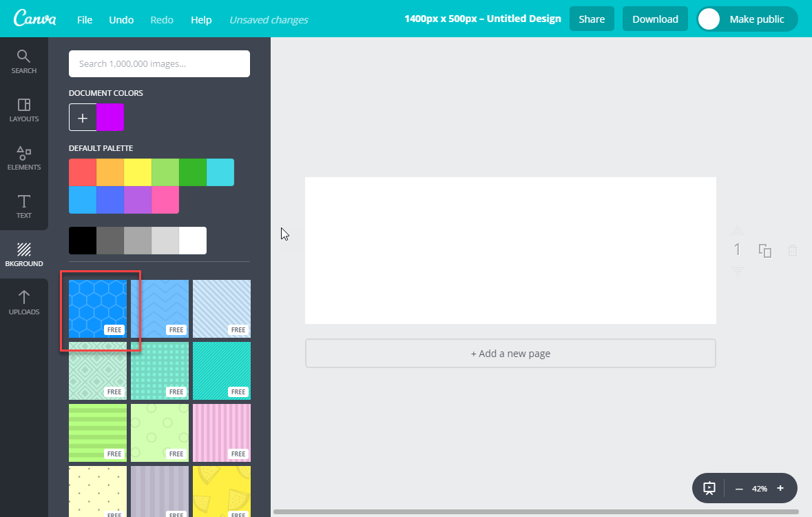Open the Uploads panel
The image size is (812, 517).
[x=23, y=303]
